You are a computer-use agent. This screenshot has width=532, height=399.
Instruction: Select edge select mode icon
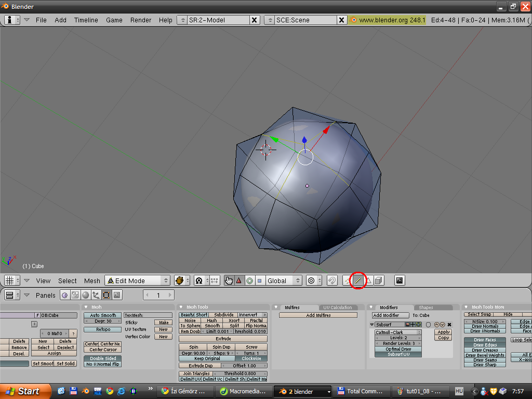(357, 281)
